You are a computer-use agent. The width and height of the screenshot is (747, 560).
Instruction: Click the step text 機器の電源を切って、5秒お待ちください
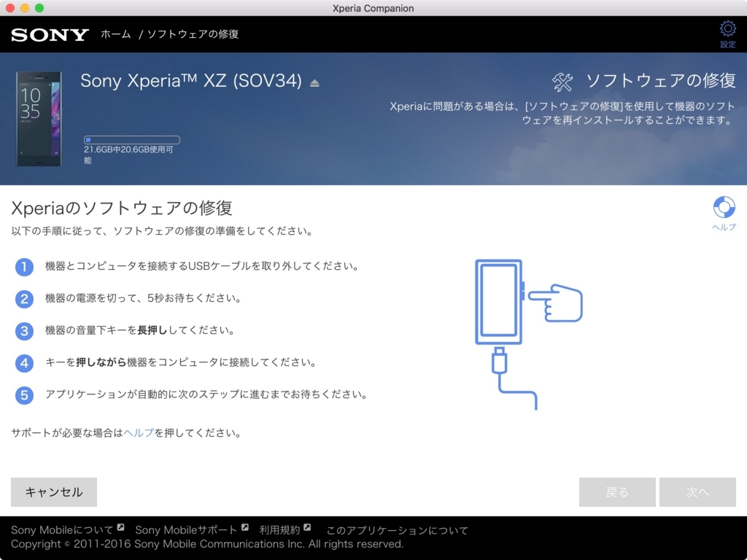pos(144,298)
